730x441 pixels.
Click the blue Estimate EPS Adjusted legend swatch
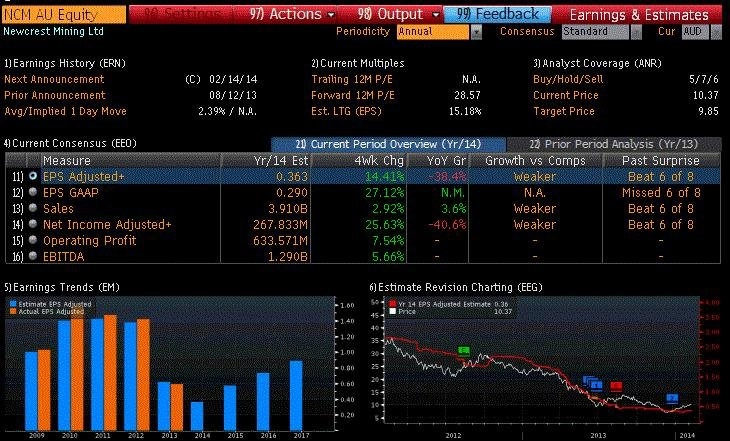click(x=13, y=304)
